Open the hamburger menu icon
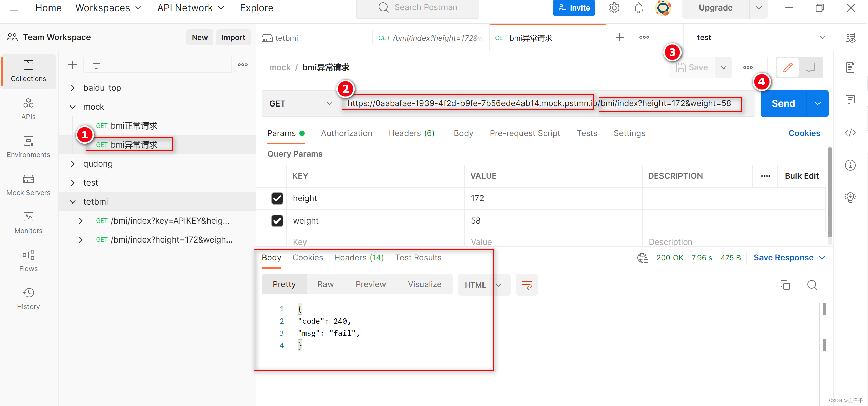Viewport: 868px width, 406px height. (x=14, y=8)
